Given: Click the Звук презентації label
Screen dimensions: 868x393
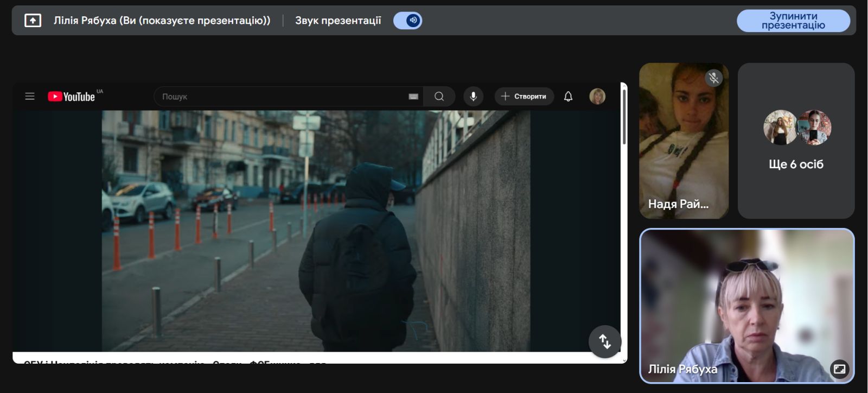Looking at the screenshot, I should click(338, 21).
